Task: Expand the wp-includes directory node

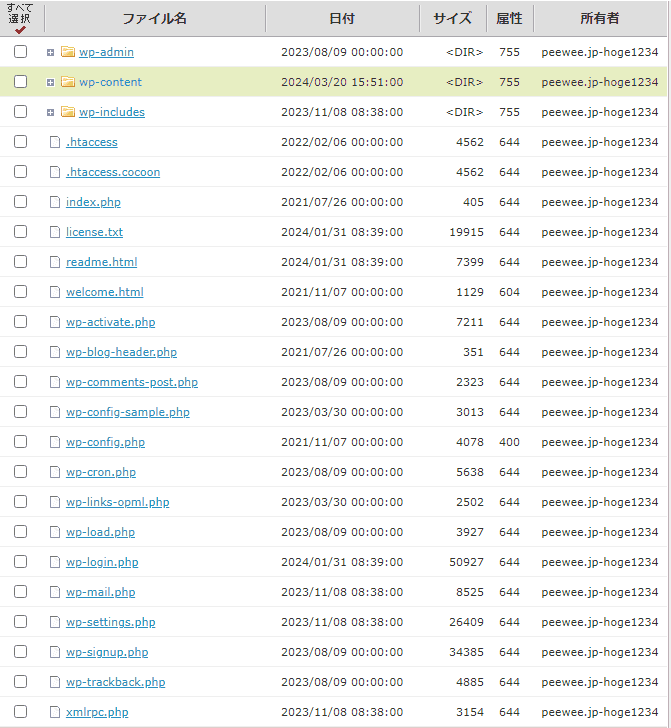Action: [x=50, y=112]
